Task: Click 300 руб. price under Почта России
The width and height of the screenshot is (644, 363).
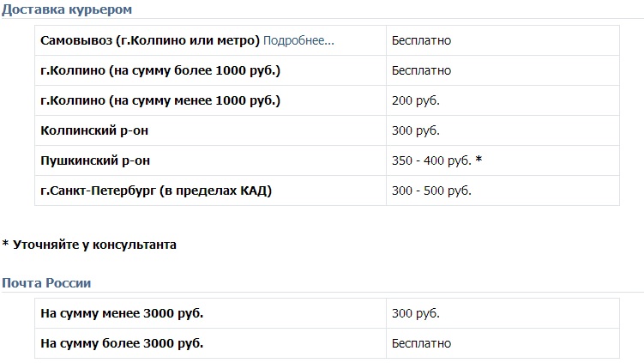Action: pyautogui.click(x=415, y=313)
